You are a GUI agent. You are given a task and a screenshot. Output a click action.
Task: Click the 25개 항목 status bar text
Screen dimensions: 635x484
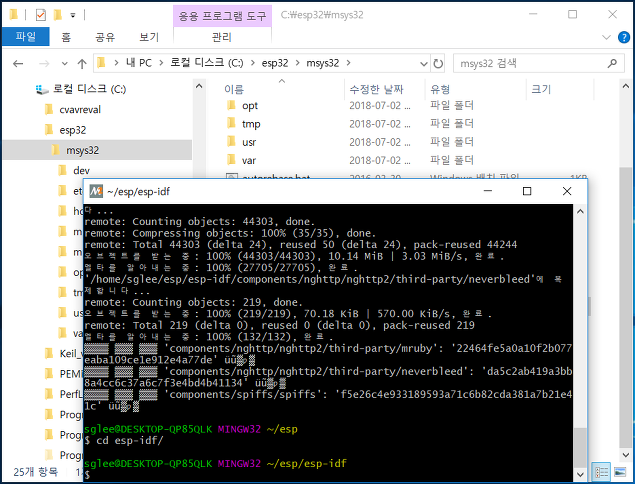(x=36, y=472)
